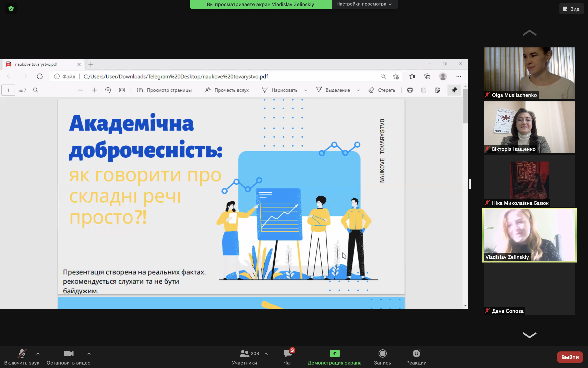Image resolution: width=588 pixels, height=368 pixels.
Task: Open video options arrow next to camera
Action: coord(89,354)
